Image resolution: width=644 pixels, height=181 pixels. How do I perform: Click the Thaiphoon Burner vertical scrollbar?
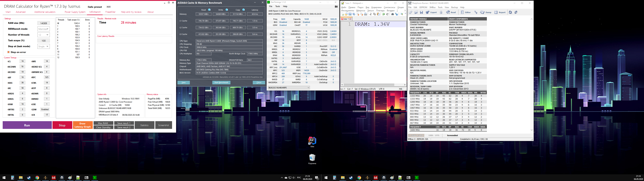(x=531, y=75)
